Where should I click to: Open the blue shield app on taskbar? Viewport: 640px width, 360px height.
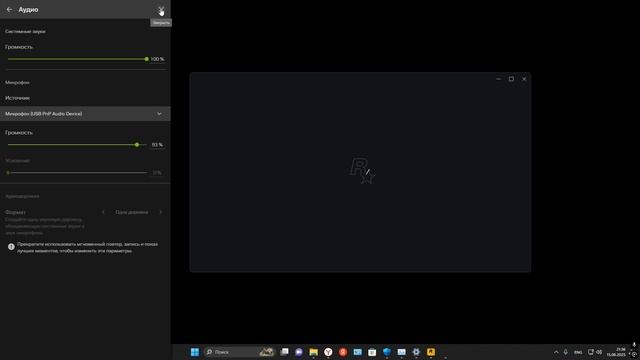tap(387, 352)
